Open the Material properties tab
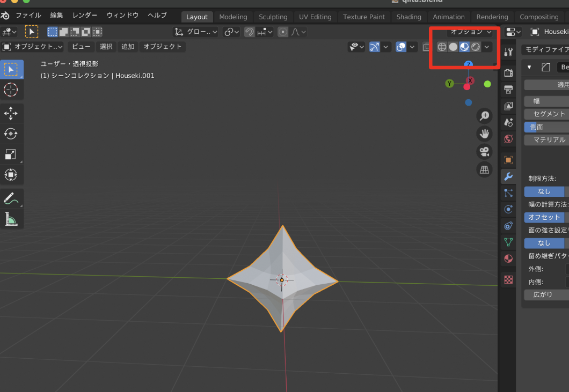 (508, 258)
